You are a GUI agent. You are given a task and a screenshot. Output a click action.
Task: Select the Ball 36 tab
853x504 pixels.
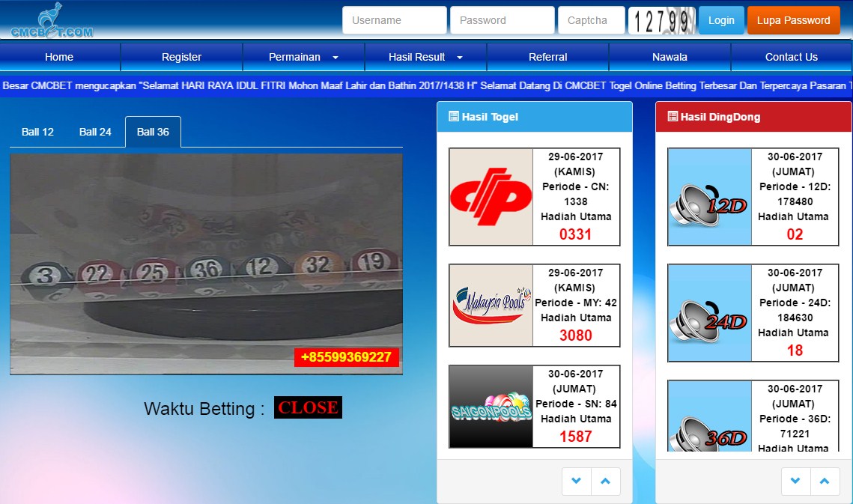point(153,132)
